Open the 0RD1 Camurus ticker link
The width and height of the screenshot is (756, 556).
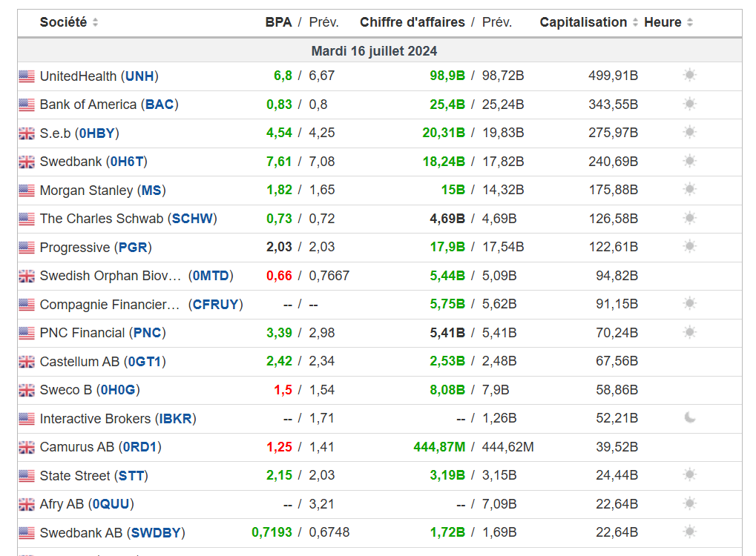click(x=141, y=447)
